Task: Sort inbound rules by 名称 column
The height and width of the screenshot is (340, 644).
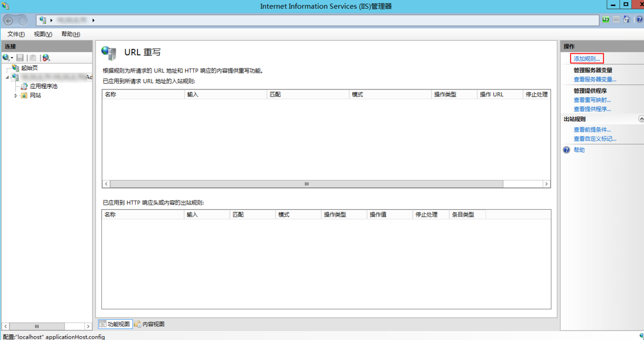Action: click(143, 94)
